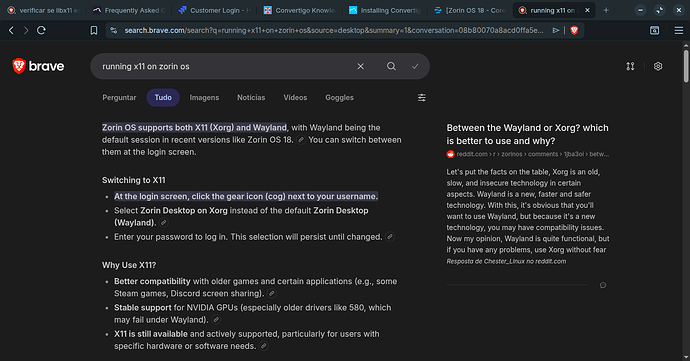Screen dimensions: 690x361
Task: Bookmark this page with the bookmark icon
Action: 94,30
